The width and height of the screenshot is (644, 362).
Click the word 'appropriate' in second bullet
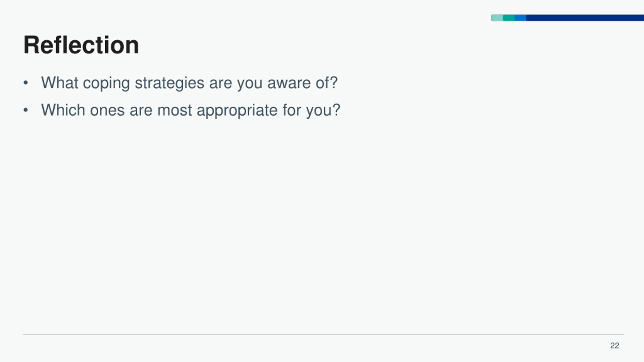237,110
